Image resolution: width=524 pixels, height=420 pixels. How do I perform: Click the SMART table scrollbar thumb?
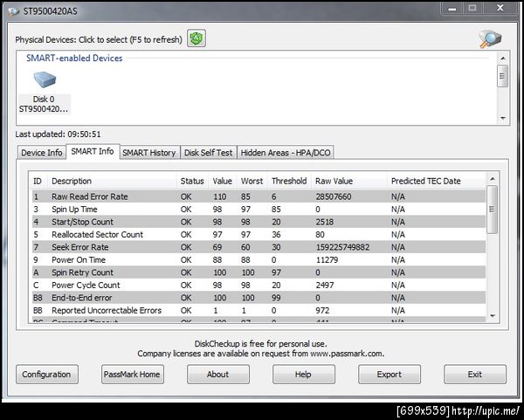click(492, 210)
